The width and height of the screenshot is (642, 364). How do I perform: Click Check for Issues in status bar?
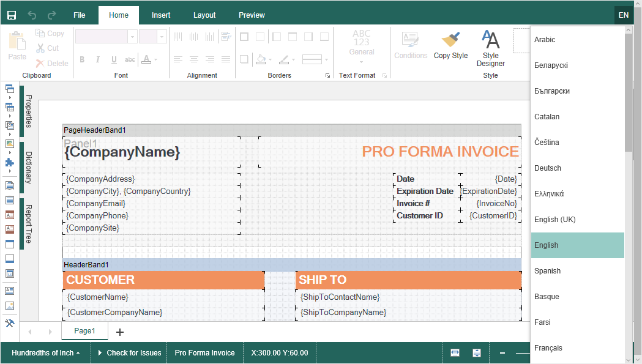point(129,353)
